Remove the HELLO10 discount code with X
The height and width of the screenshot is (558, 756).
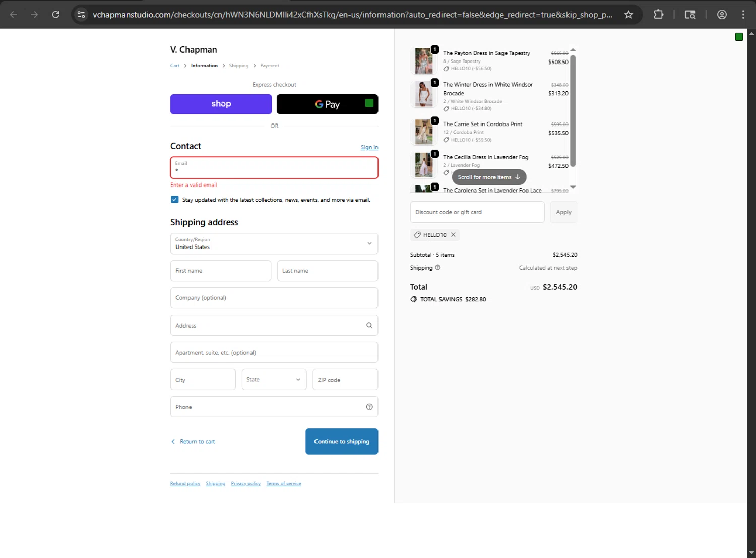click(x=453, y=235)
